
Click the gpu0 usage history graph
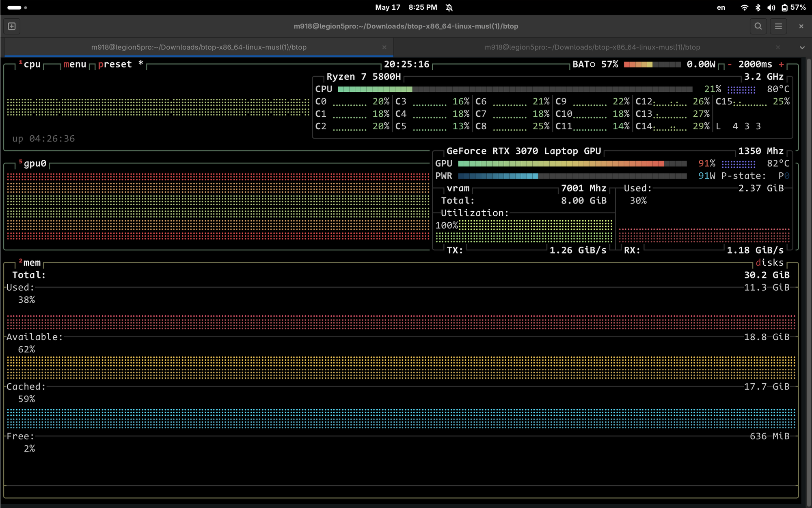pos(218,206)
